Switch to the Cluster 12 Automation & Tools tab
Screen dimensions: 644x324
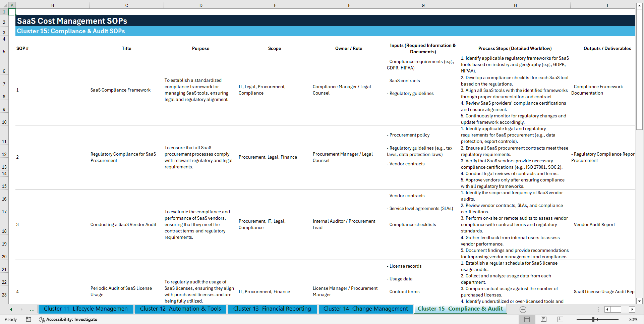coord(180,309)
